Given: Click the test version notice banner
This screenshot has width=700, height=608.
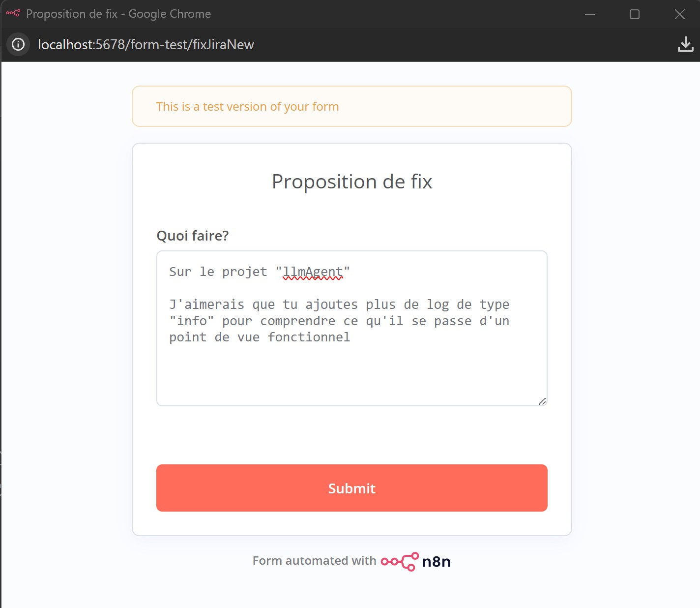Looking at the screenshot, I should [x=351, y=107].
